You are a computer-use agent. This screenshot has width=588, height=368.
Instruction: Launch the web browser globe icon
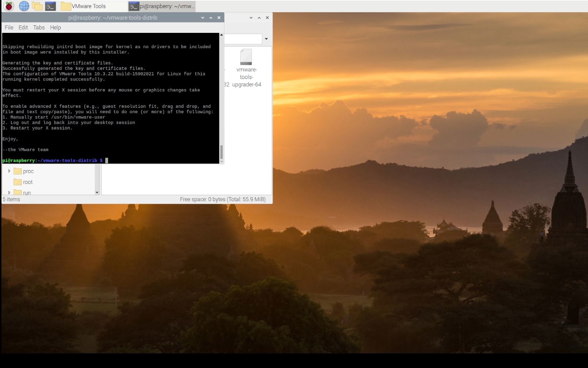(24, 6)
